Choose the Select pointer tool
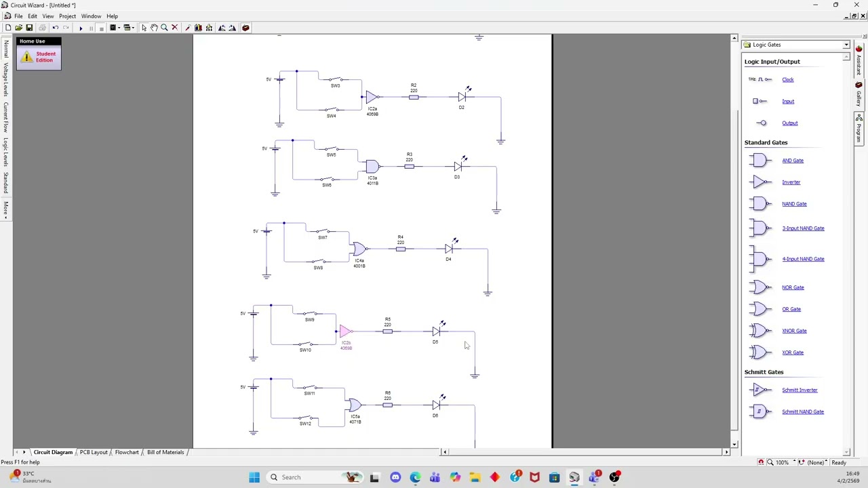 pos(144,28)
